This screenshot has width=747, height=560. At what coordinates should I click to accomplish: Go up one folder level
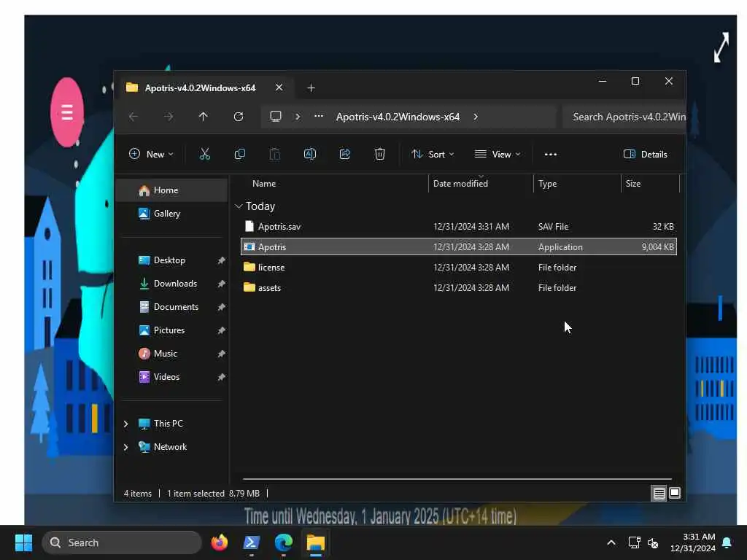pos(204,117)
